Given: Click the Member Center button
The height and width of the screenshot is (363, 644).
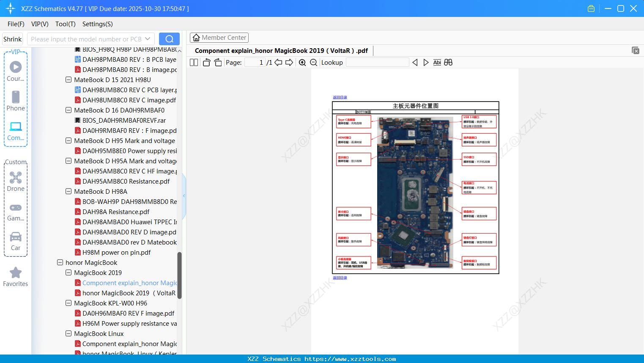Looking at the screenshot, I should coord(219,38).
